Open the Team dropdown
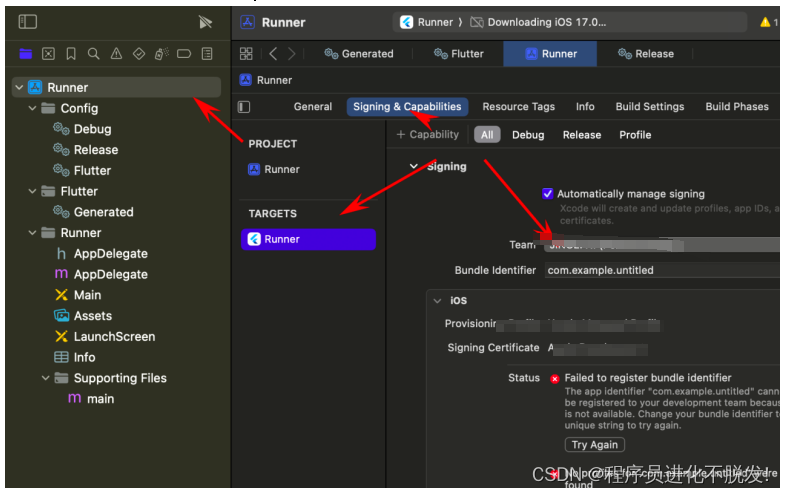Screen dimensions: 785x494 (x=661, y=245)
